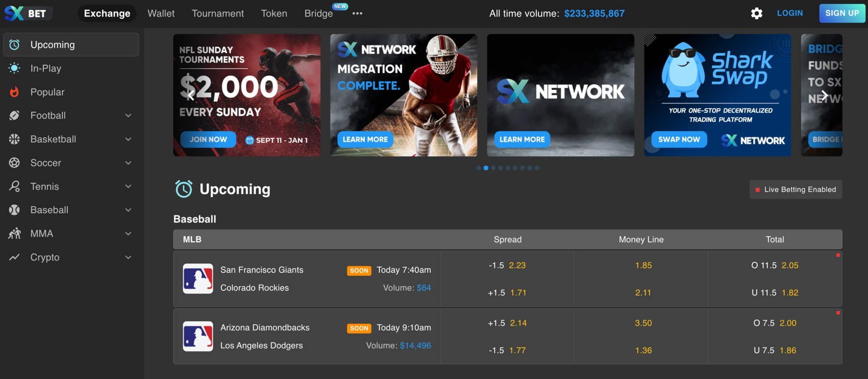
Task: Select Under 7.5 at 1.86
Action: tap(775, 350)
